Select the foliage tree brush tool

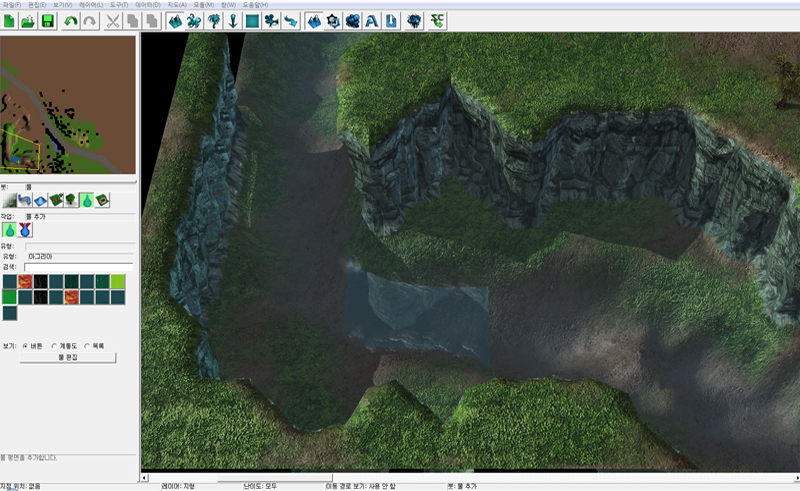tap(71, 200)
